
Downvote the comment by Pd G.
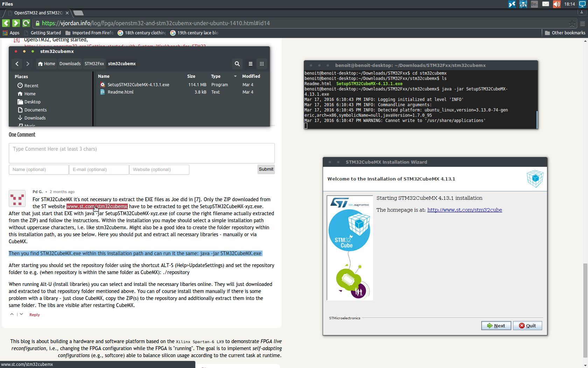pyautogui.click(x=21, y=314)
